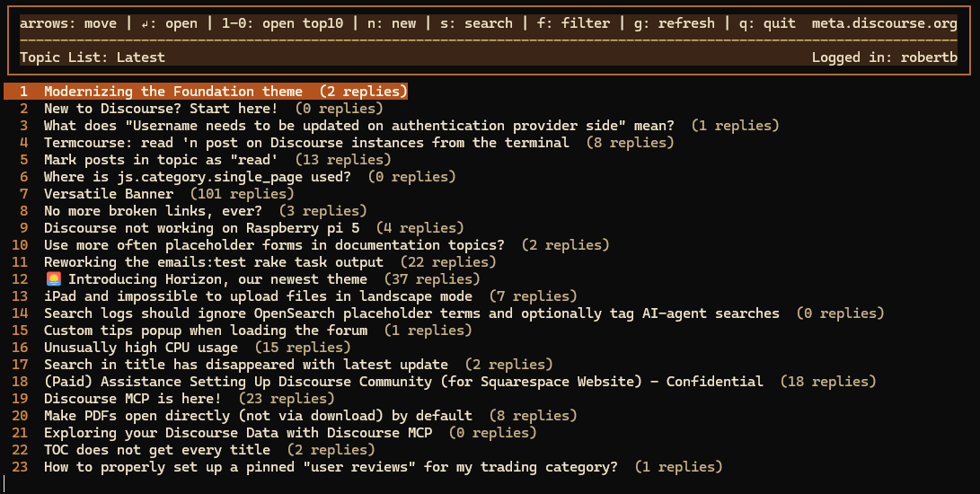Click the sunrise emoji icon before Introducing Horizon

[54, 279]
